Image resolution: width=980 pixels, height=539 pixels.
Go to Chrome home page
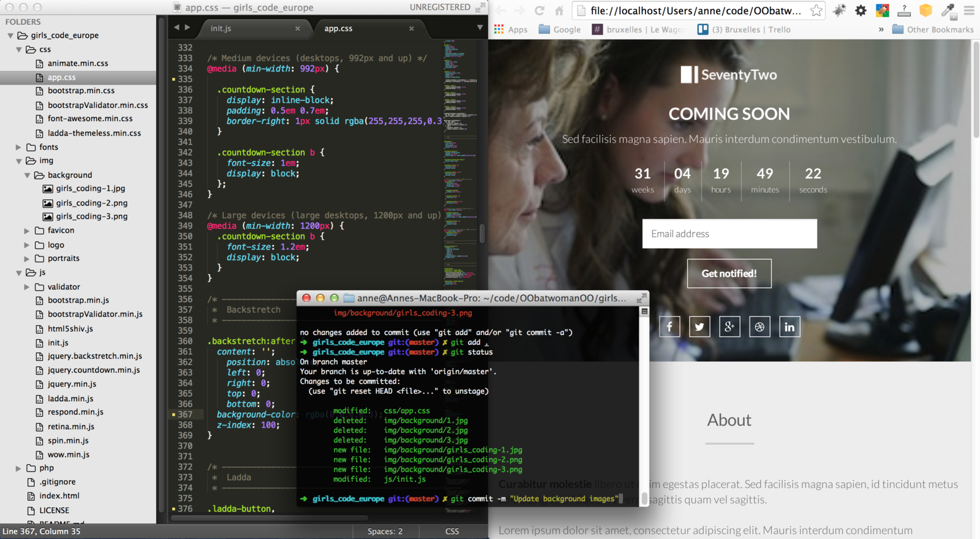559,10
